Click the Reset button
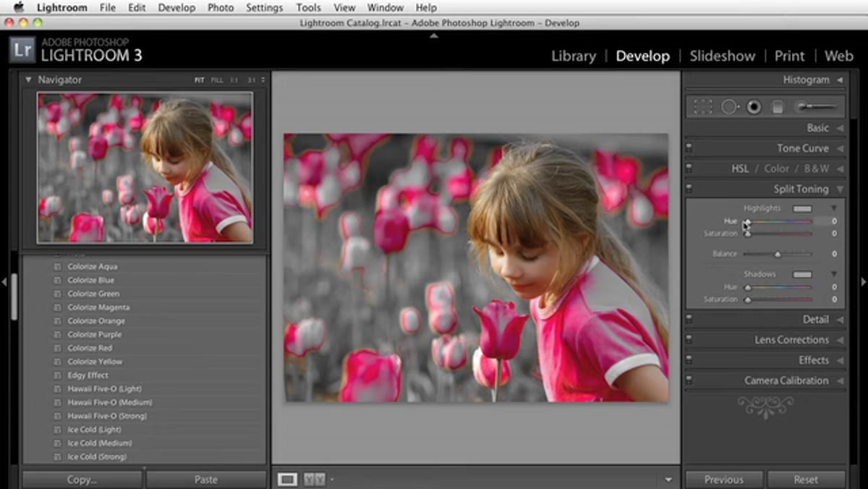 click(x=806, y=480)
